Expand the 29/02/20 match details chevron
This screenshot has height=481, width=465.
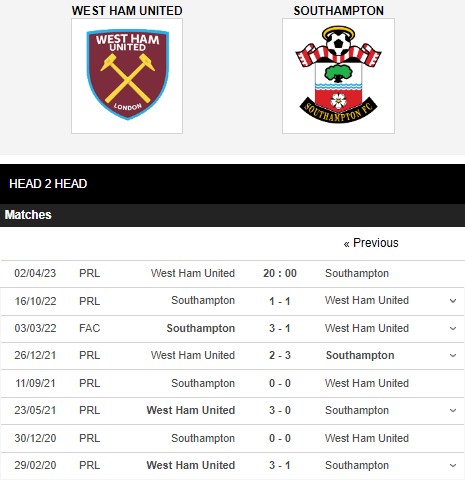tap(453, 465)
